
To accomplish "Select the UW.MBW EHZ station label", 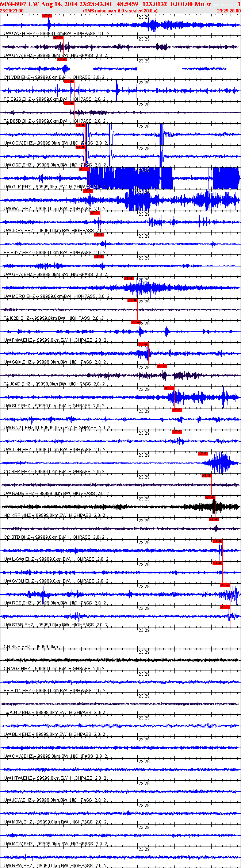I will 18,822.
